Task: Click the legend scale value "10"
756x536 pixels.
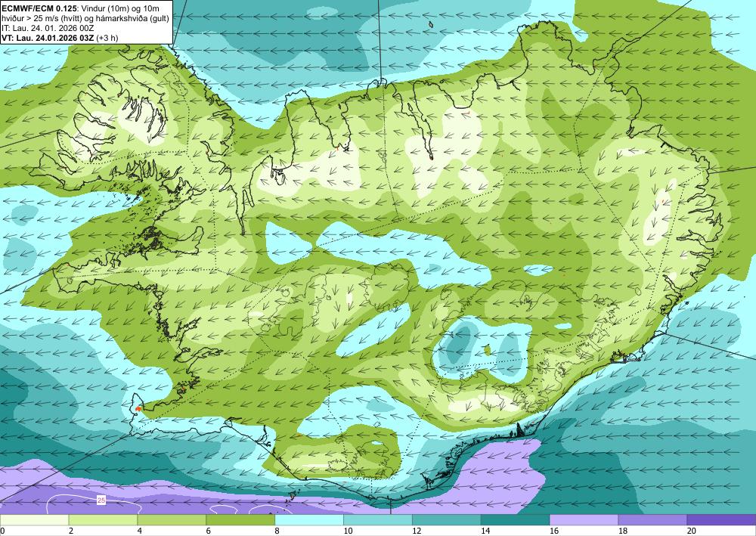Action: click(x=348, y=531)
